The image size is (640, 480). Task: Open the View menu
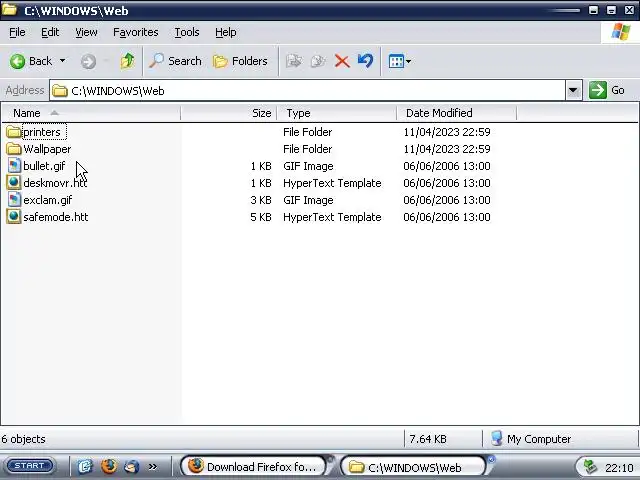[x=86, y=32]
